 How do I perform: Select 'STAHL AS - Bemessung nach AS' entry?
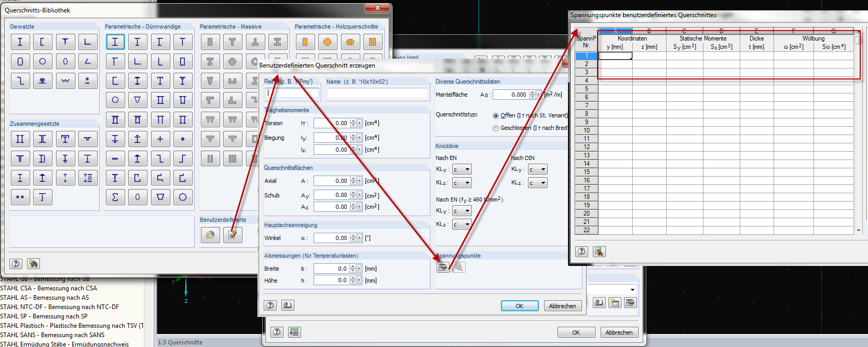click(x=45, y=298)
